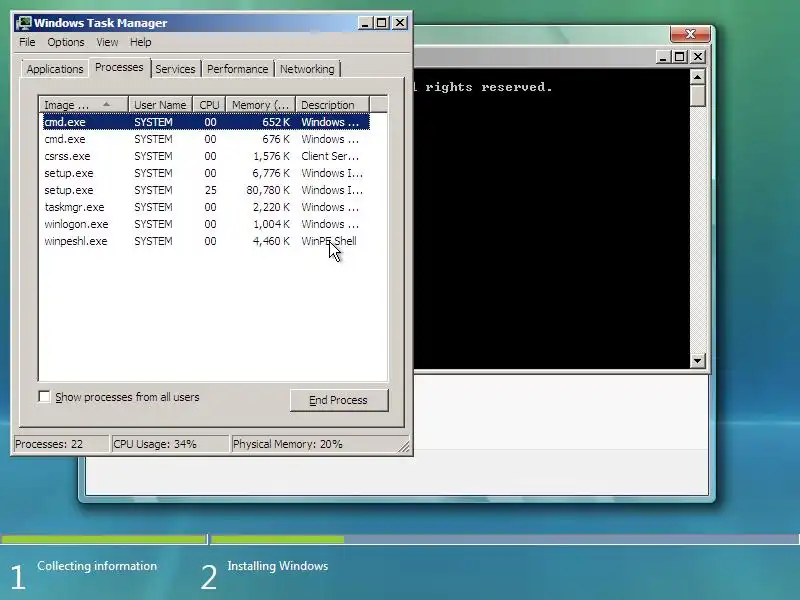800x600 pixels.
Task: Sort by Image Name column header
Action: click(x=83, y=105)
